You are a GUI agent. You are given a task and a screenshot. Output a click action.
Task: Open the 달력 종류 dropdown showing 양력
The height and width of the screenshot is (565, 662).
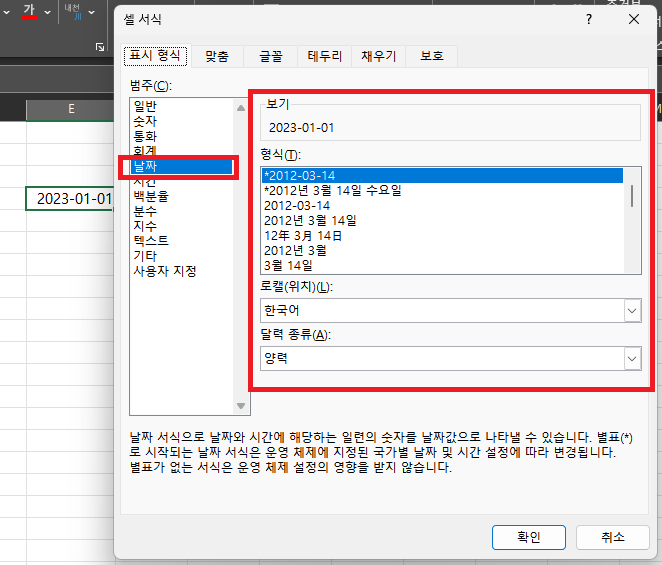[450, 359]
